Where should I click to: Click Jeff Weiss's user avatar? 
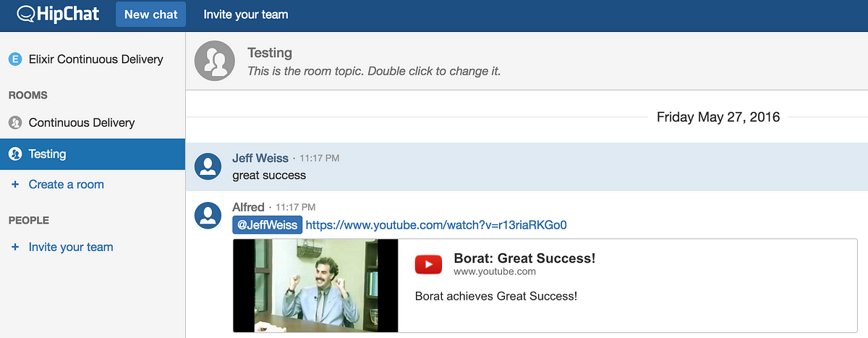[x=208, y=166]
